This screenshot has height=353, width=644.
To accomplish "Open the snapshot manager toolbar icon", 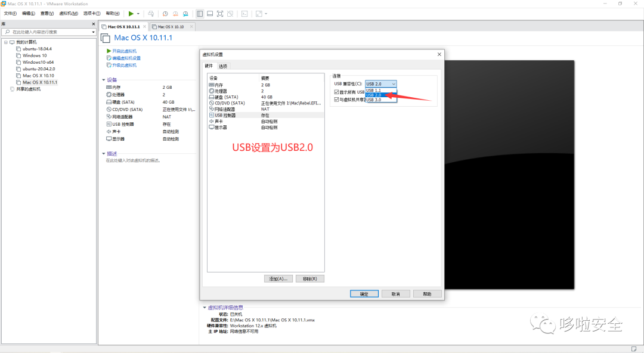I will pos(185,14).
